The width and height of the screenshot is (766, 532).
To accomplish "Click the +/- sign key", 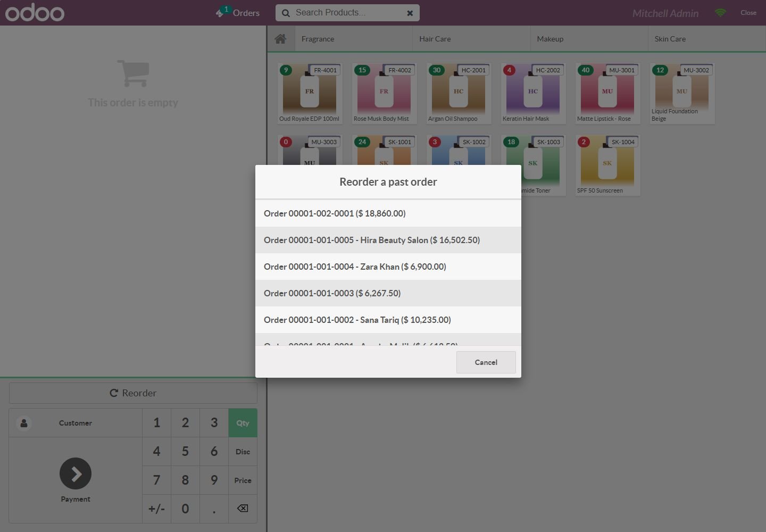I will tap(156, 509).
